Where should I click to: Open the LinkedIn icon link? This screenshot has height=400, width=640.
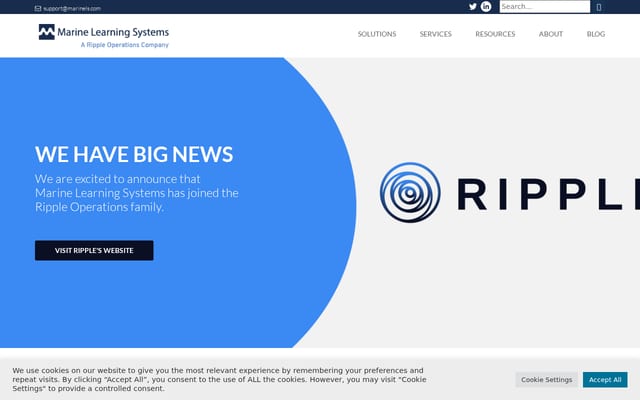click(x=486, y=7)
